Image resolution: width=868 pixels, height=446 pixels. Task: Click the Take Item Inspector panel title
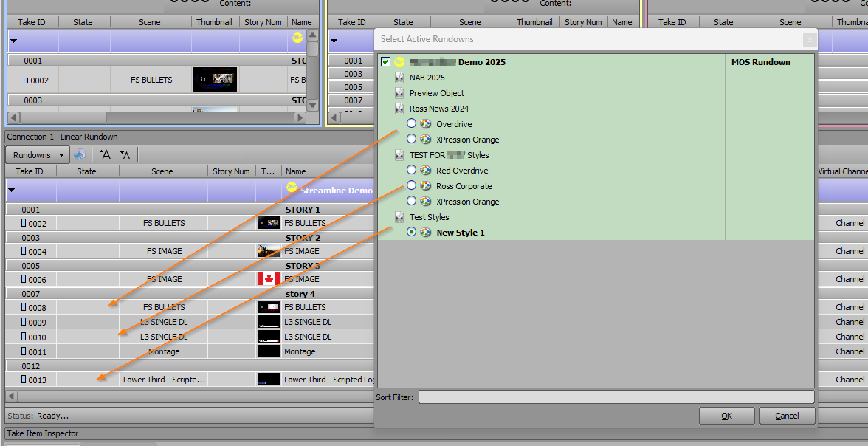[x=43, y=433]
